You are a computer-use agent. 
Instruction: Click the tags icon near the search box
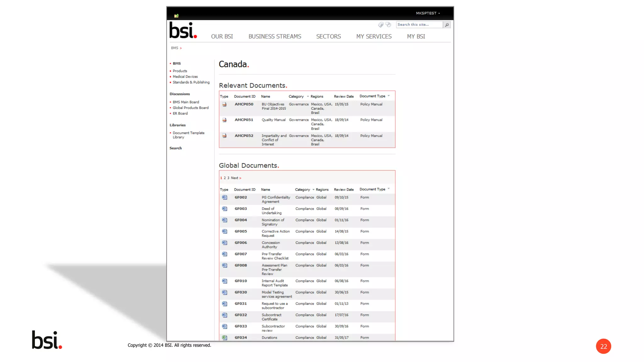coord(381,25)
